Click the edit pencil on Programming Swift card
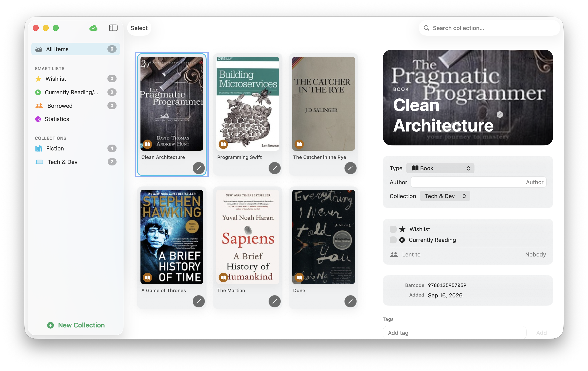588x371 pixels. click(274, 168)
